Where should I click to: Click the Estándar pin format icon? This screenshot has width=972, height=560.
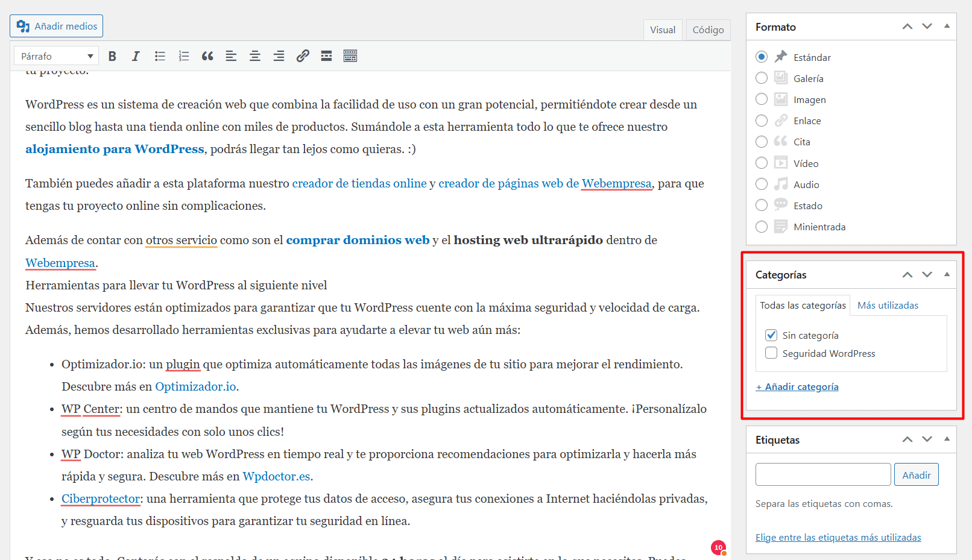click(781, 57)
